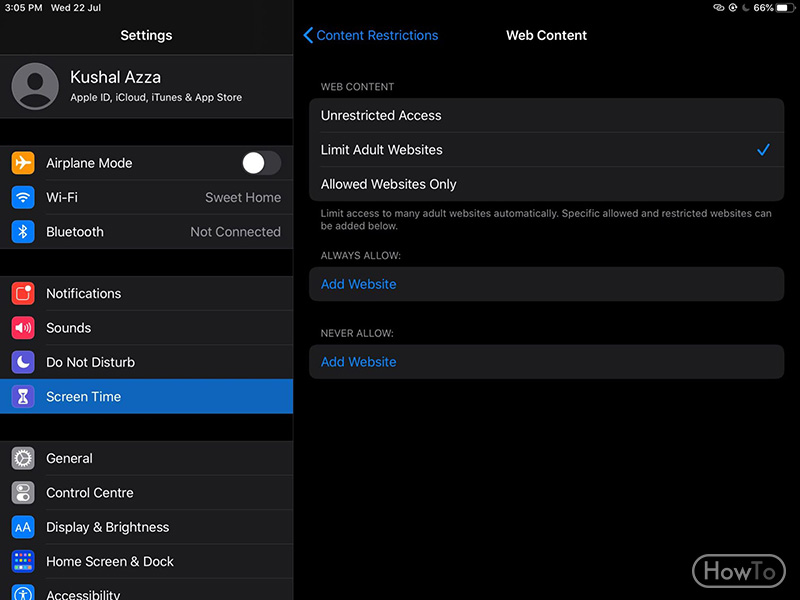The image size is (800, 600).
Task: Tap the battery icon in status bar
Action: [784, 8]
